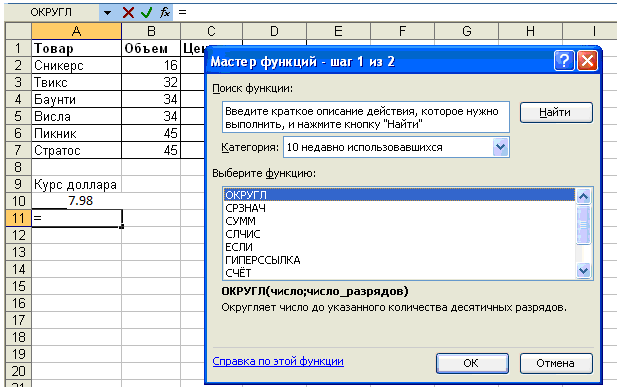Select СЛЧИС in the function list
The height and width of the screenshot is (387, 617).
[399, 234]
